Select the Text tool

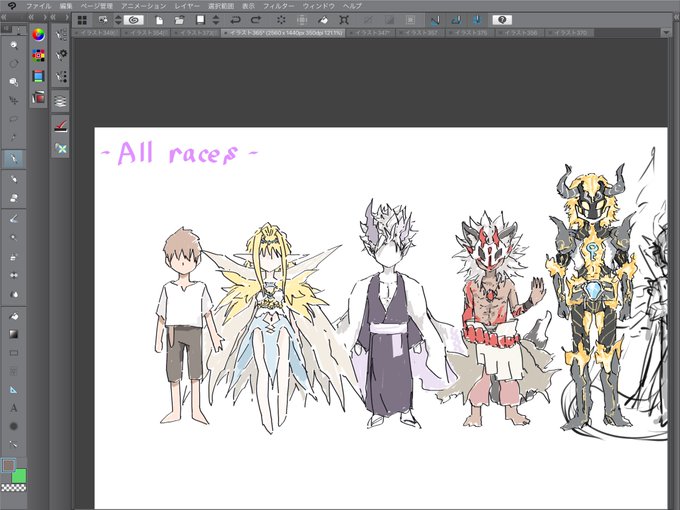pyautogui.click(x=14, y=408)
